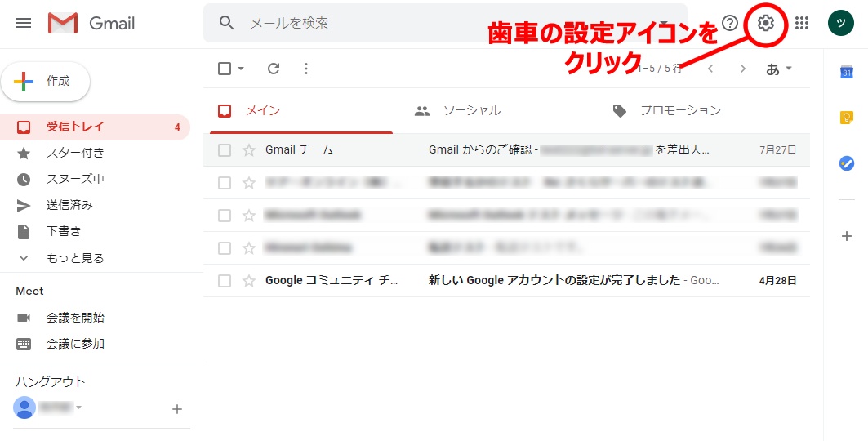Click the 下書き document icon

24,232
